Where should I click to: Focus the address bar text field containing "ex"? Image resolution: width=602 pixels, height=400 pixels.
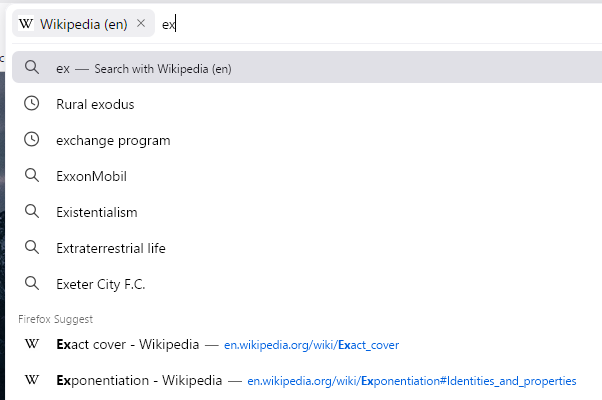(380, 24)
